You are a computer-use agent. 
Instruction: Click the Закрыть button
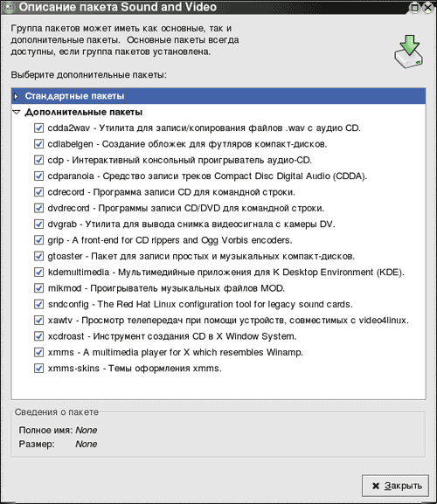(x=396, y=486)
